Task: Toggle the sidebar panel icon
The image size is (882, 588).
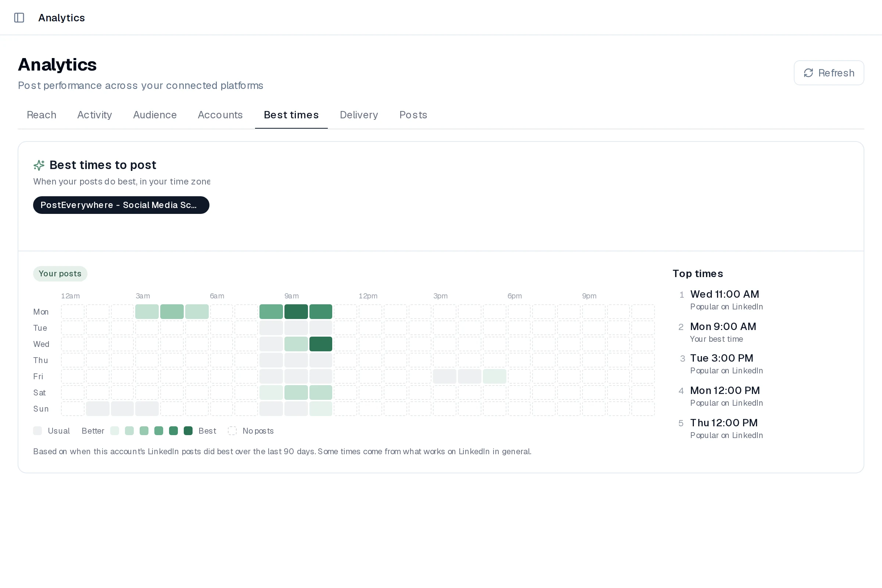Action: pyautogui.click(x=19, y=18)
